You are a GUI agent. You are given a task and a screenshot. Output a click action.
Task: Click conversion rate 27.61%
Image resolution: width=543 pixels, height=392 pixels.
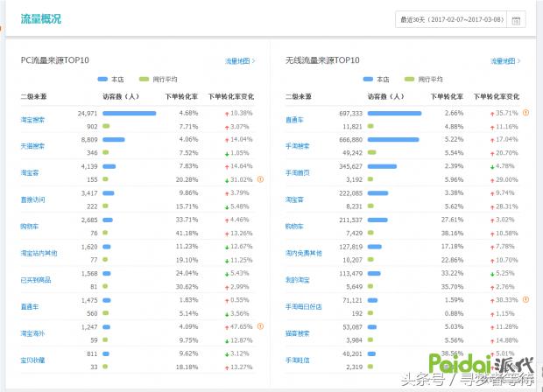tap(452, 220)
